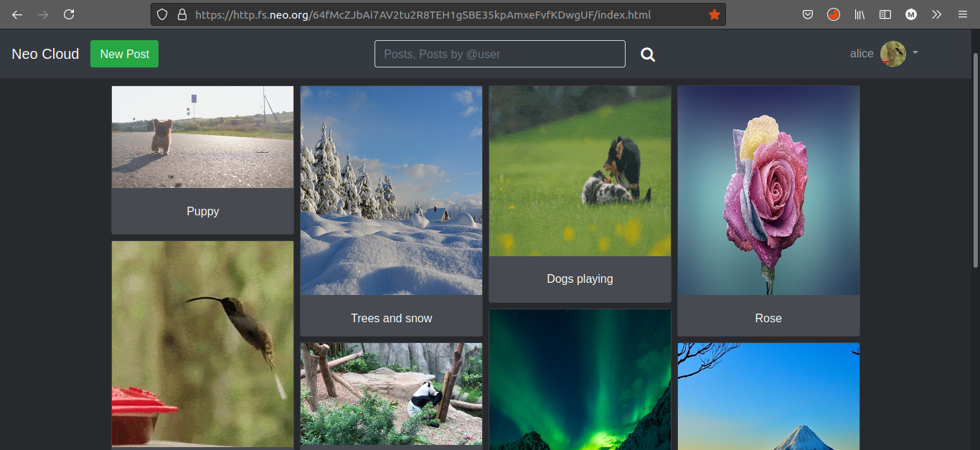Open the green aurora photo
This screenshot has width=980, height=450.
580,380
